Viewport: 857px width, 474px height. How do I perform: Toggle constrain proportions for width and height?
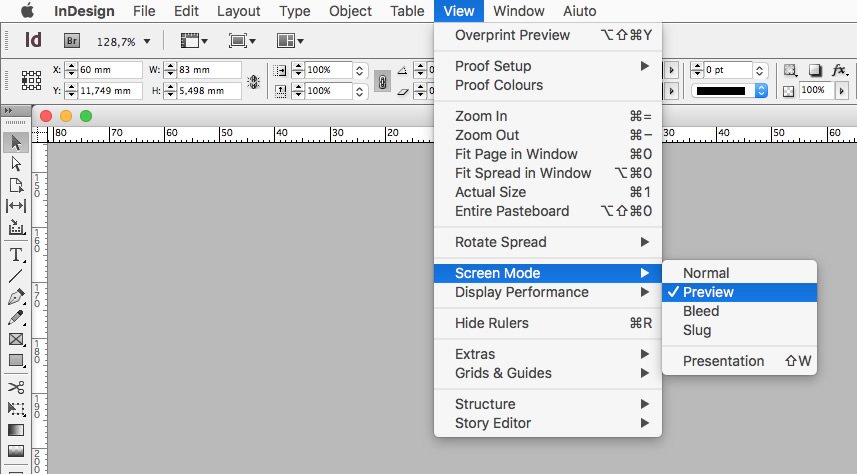click(x=253, y=81)
